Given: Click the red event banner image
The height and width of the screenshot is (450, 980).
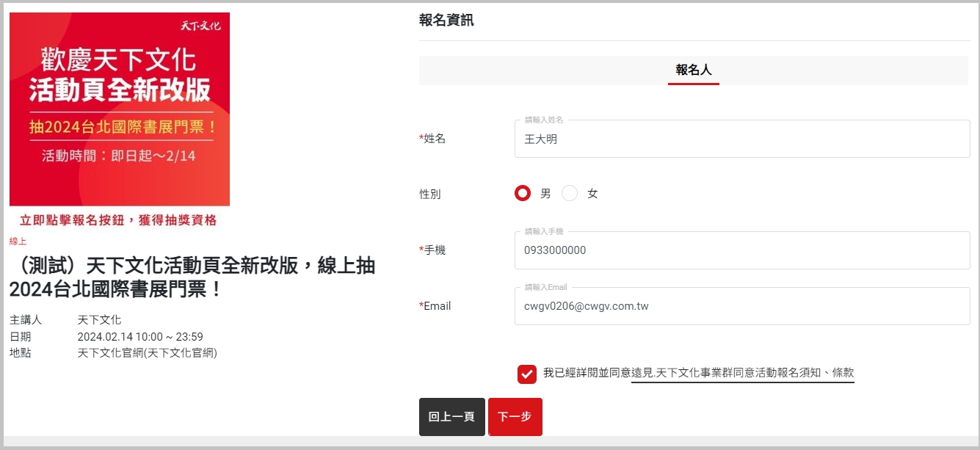Looking at the screenshot, I should pos(120,109).
